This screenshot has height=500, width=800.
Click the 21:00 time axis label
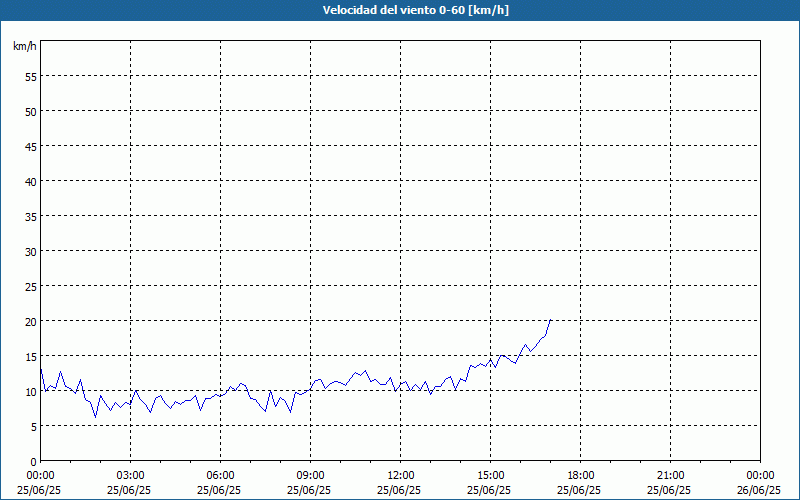670,476
